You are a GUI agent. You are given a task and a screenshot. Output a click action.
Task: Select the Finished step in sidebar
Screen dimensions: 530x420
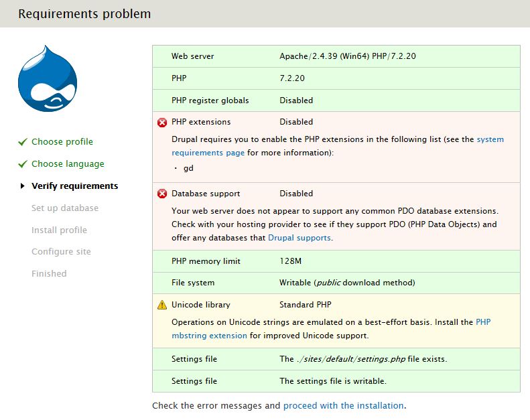tap(49, 274)
